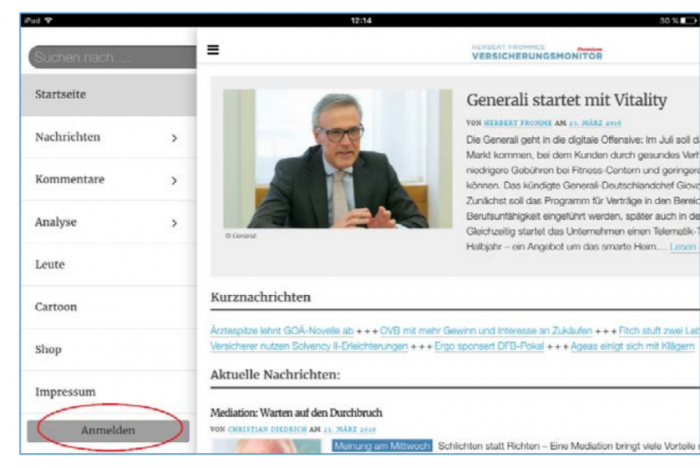Open the hamburger menu icon
700x468 pixels.
213,50
